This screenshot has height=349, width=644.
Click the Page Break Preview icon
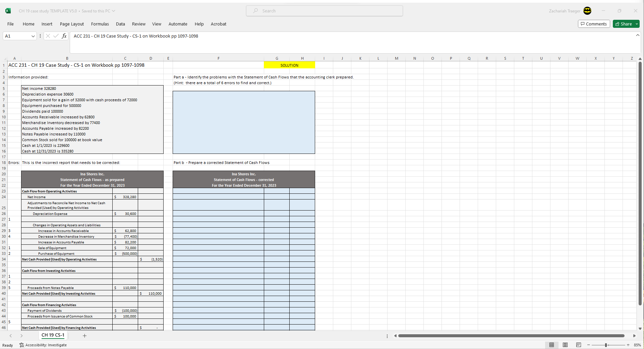[x=579, y=345]
